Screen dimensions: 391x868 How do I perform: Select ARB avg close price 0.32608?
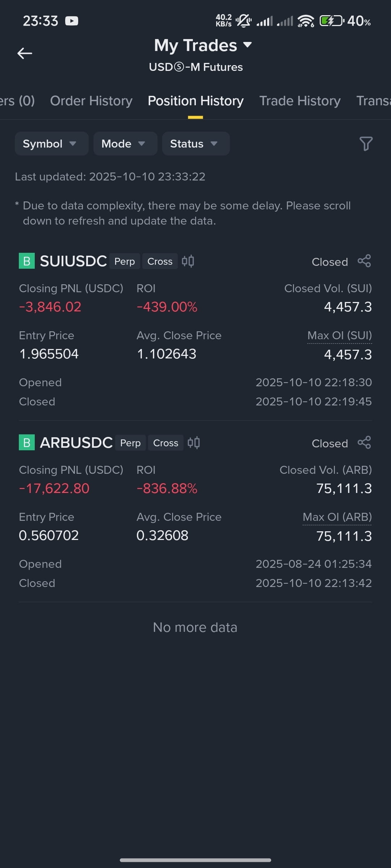[x=163, y=536]
